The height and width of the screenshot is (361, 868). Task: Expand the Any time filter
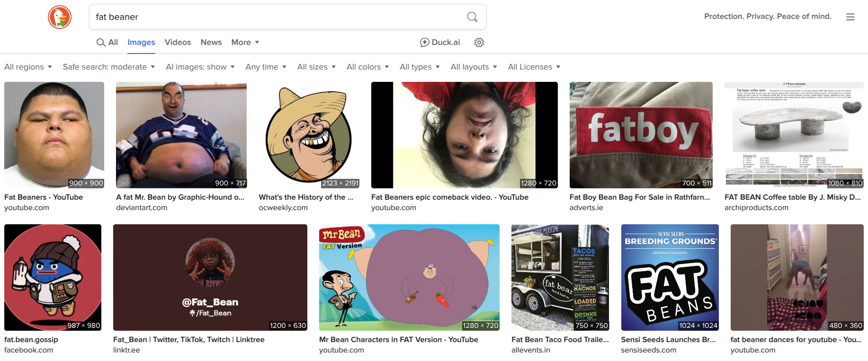266,67
